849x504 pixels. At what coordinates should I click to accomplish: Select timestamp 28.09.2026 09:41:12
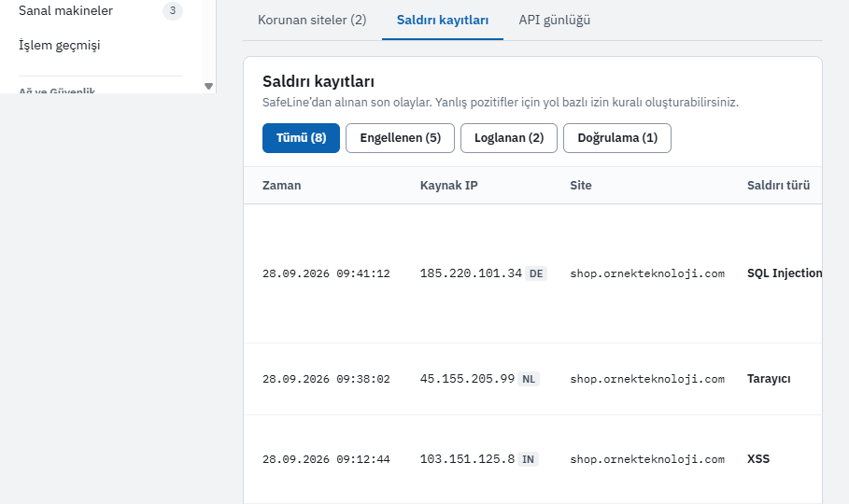point(326,273)
